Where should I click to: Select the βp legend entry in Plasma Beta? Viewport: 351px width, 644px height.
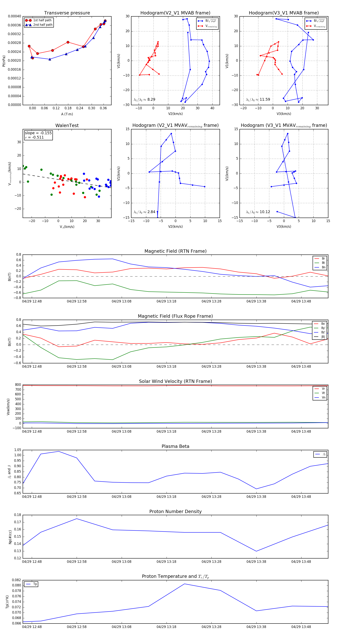(x=320, y=454)
